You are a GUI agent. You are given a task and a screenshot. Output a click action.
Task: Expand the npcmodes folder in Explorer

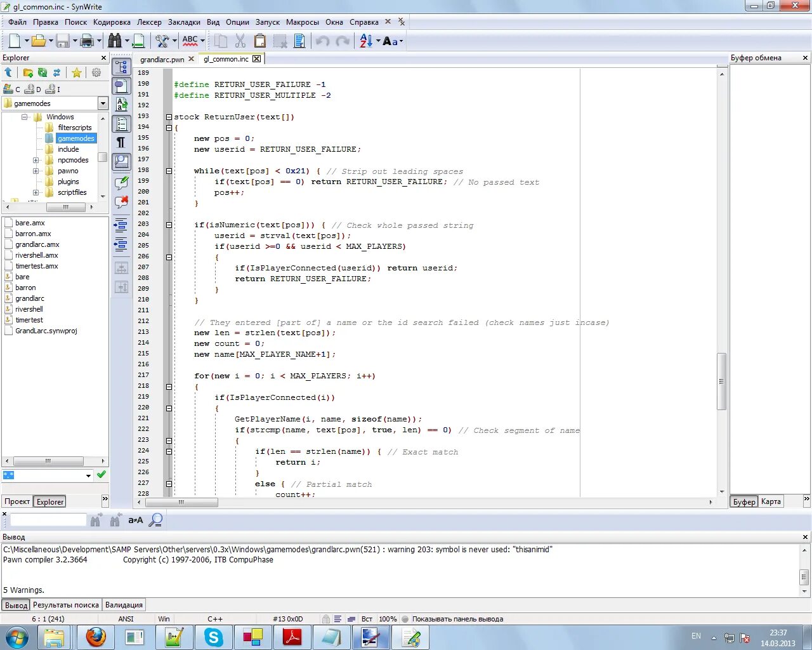[x=37, y=160]
